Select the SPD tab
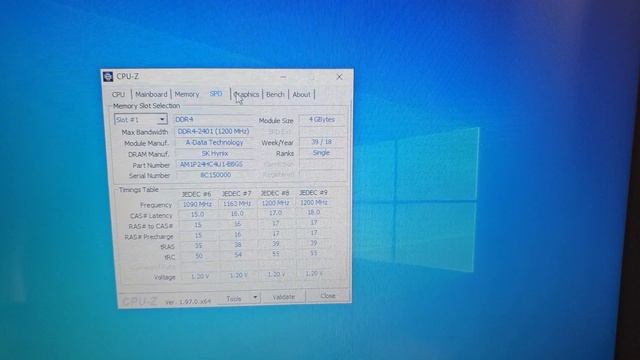Image resolution: width=640 pixels, height=360 pixels. click(216, 94)
